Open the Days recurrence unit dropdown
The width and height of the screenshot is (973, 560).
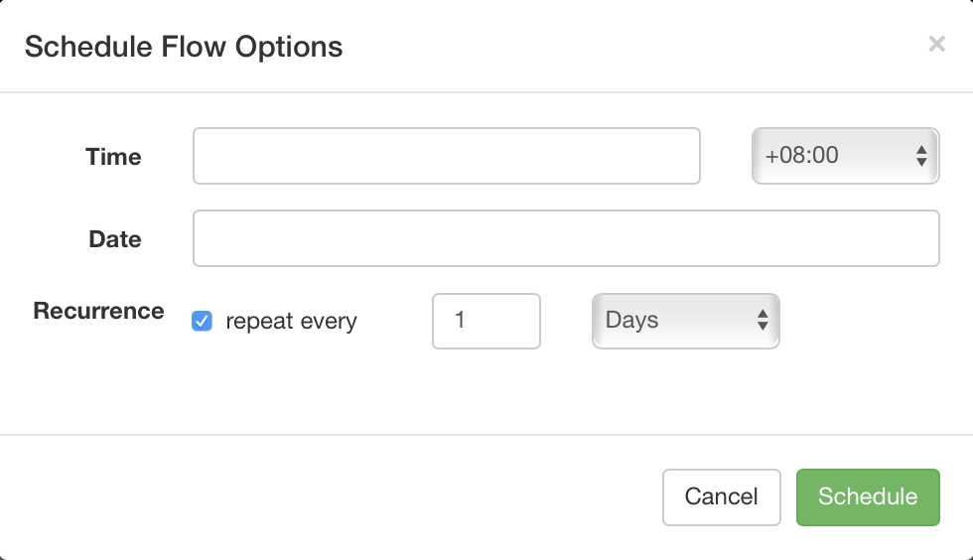click(686, 321)
